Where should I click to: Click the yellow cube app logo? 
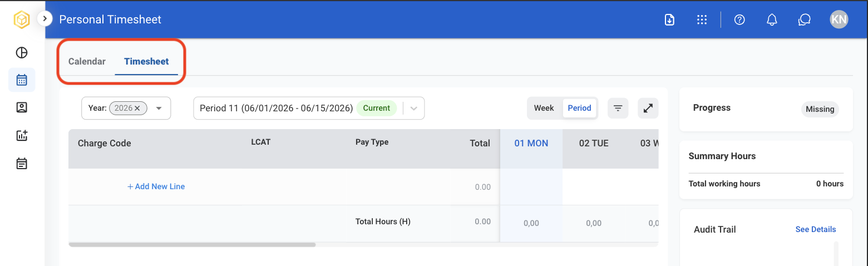(22, 20)
